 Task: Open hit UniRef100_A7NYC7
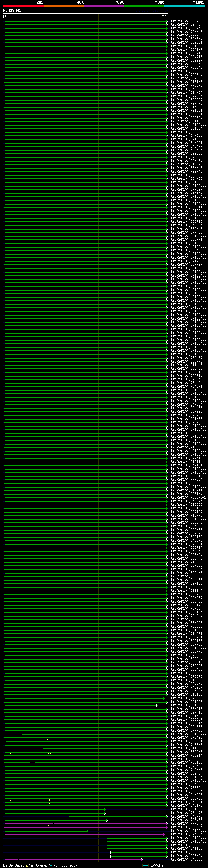tap(187, 36)
